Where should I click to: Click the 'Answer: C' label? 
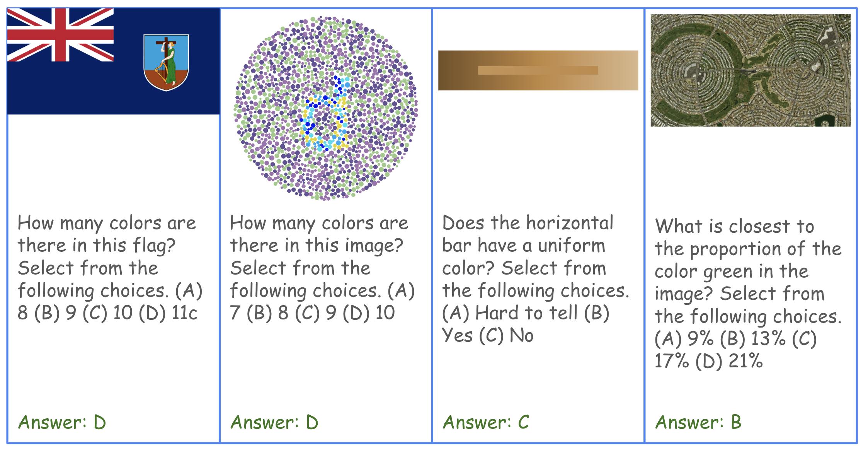pyautogui.click(x=486, y=422)
